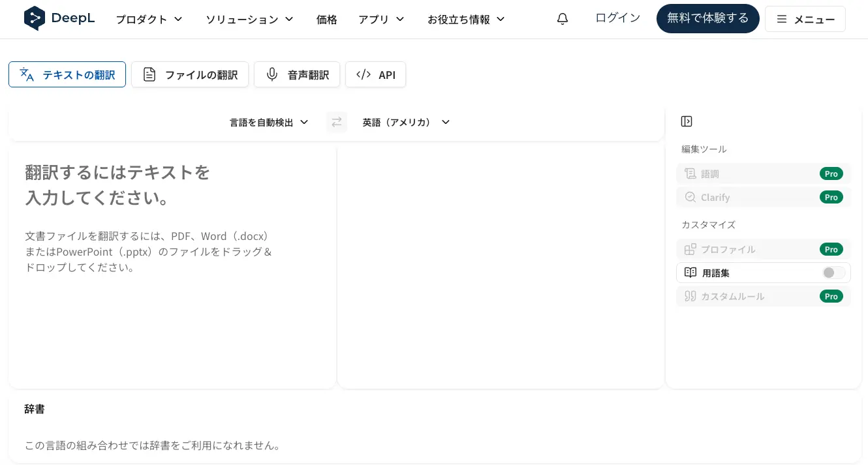Open the API tab
Image resolution: width=868 pixels, height=465 pixels.
(375, 74)
